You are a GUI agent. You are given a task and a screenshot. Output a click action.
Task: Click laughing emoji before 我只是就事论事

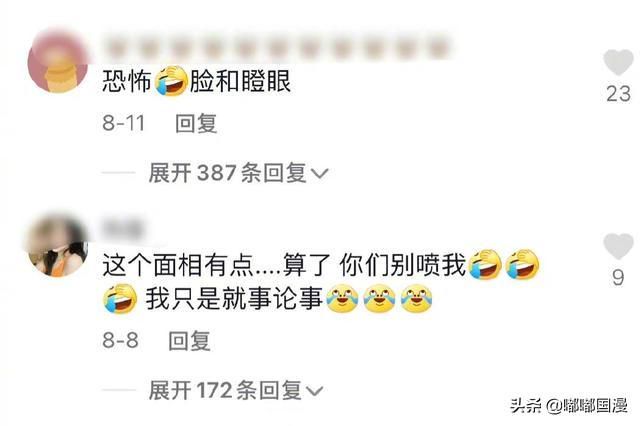point(119,299)
